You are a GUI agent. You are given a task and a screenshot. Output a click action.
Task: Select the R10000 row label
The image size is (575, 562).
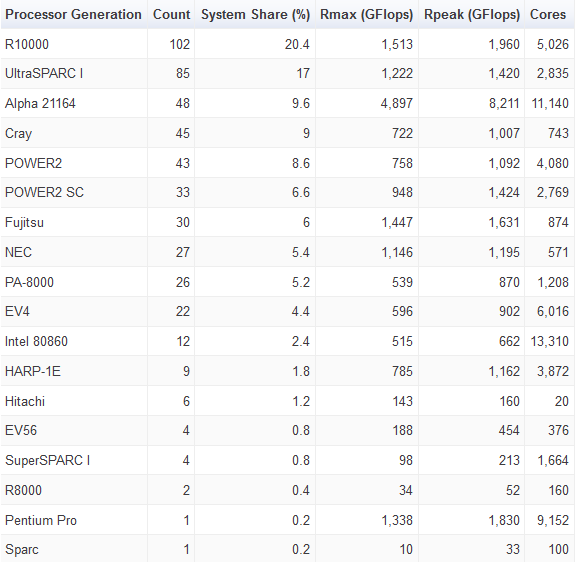click(x=27, y=44)
